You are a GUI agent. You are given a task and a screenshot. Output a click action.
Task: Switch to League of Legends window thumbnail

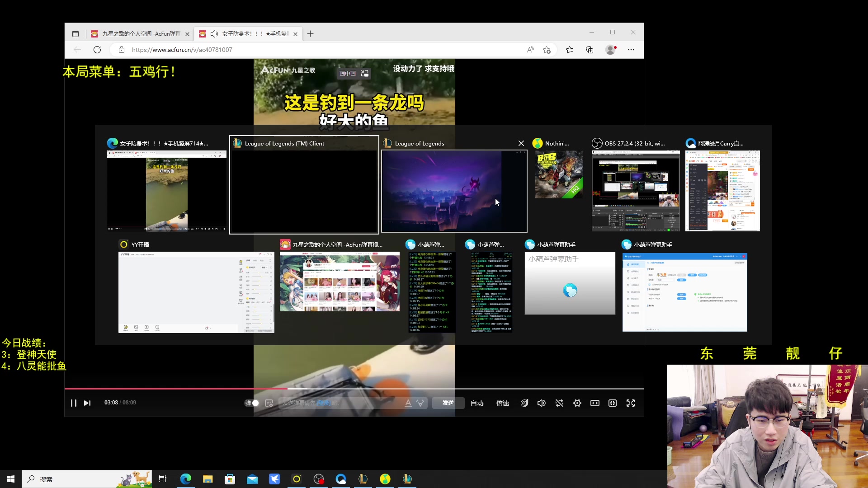point(454,191)
